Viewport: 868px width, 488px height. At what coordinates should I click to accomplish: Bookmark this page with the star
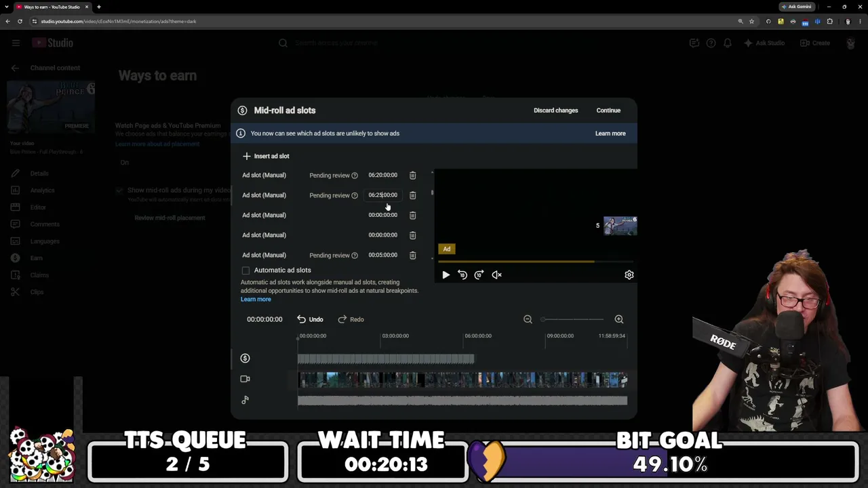tap(751, 21)
